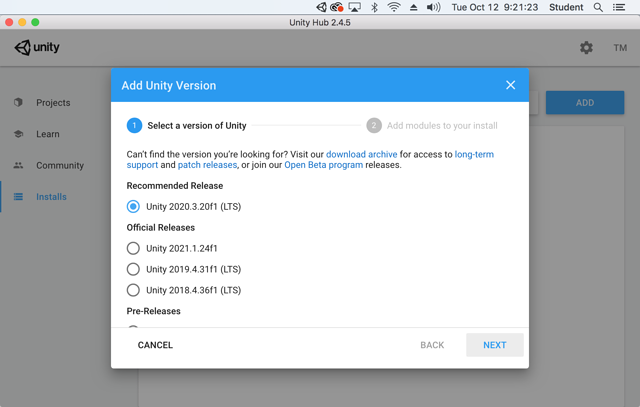Image resolution: width=640 pixels, height=407 pixels.
Task: Open Notification Center list icon
Action: click(619, 7)
